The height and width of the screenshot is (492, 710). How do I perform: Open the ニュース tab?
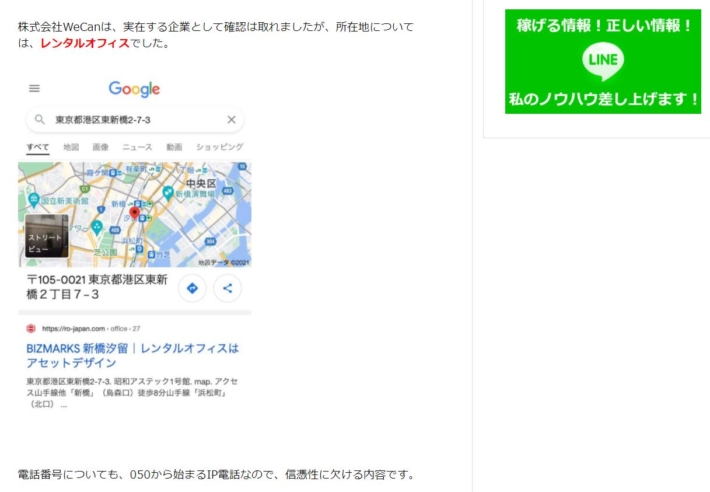(x=137, y=147)
